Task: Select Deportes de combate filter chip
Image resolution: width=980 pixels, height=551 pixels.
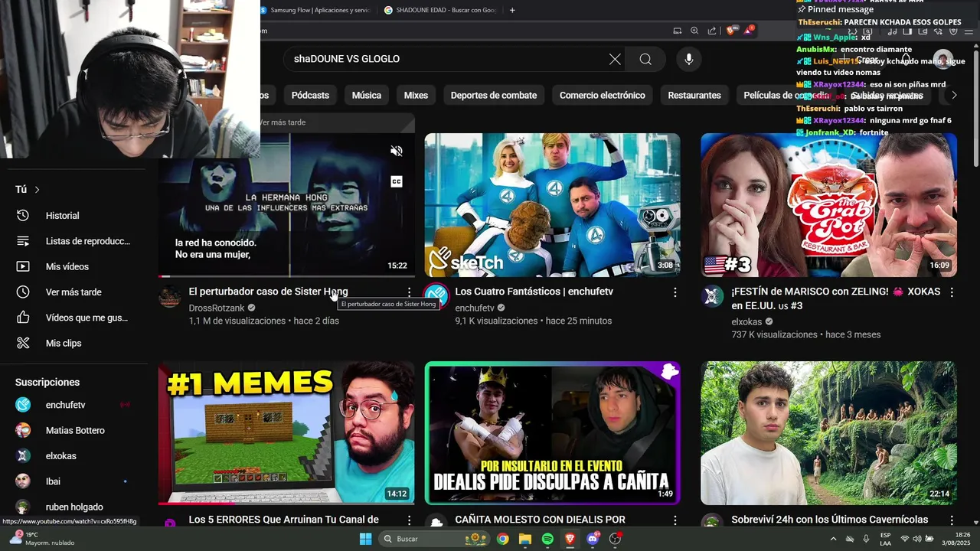Action: point(494,96)
